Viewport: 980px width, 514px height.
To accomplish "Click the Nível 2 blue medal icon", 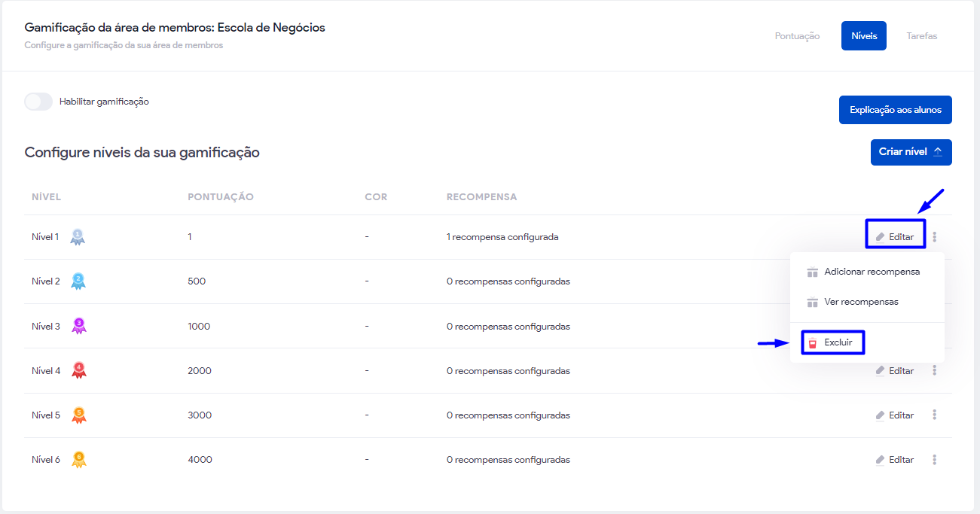I will 78,281.
